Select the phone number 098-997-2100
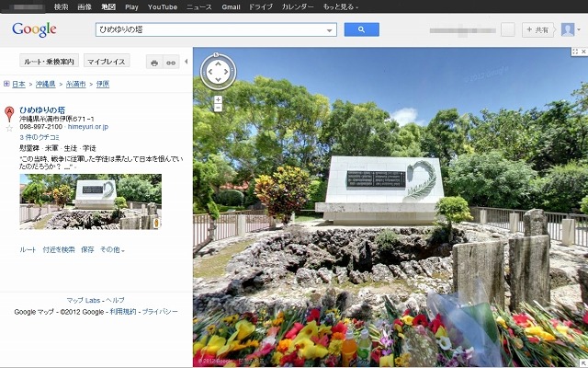Image resolution: width=588 pixels, height=368 pixels. [x=40, y=127]
